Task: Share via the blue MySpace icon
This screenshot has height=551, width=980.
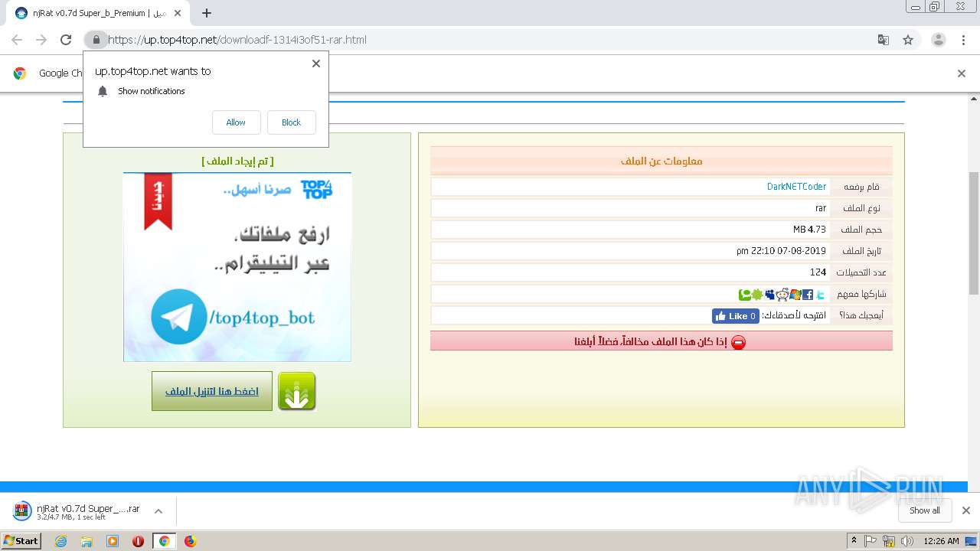Action: point(769,294)
